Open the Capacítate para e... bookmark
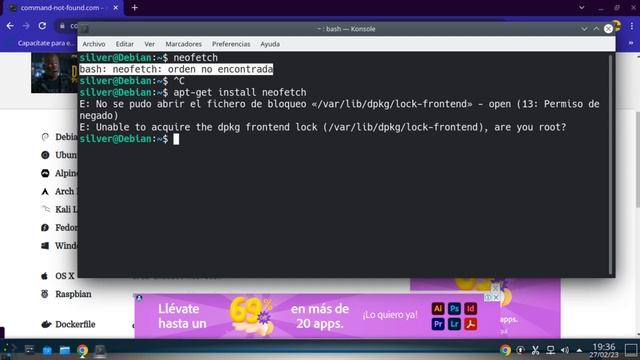The width and height of the screenshot is (640, 360). 45,43
